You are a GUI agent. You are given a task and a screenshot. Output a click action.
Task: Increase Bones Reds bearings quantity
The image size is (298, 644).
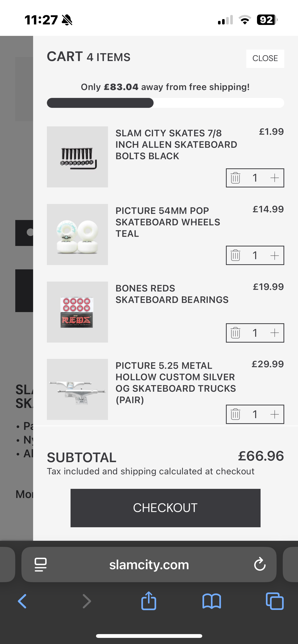(x=274, y=333)
